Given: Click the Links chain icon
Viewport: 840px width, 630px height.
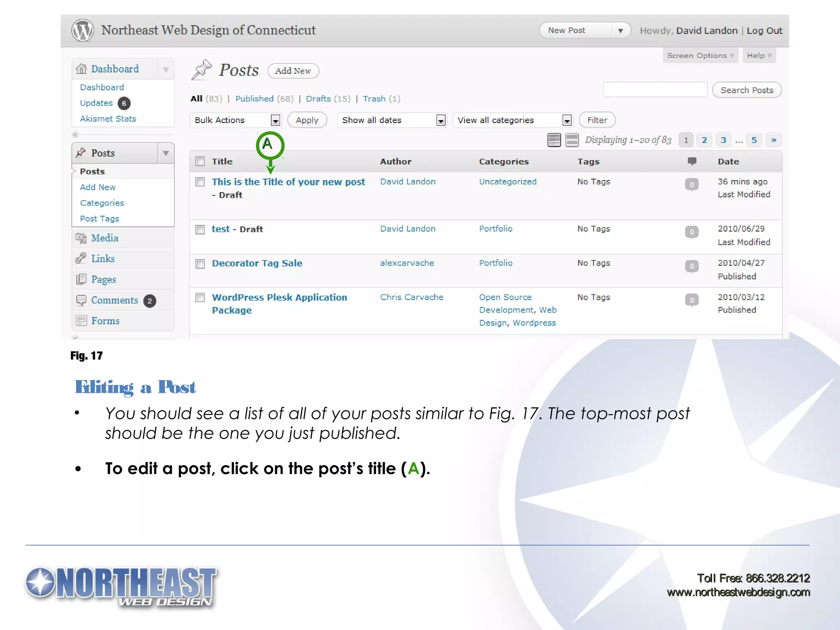Looking at the screenshot, I should pyautogui.click(x=81, y=258).
